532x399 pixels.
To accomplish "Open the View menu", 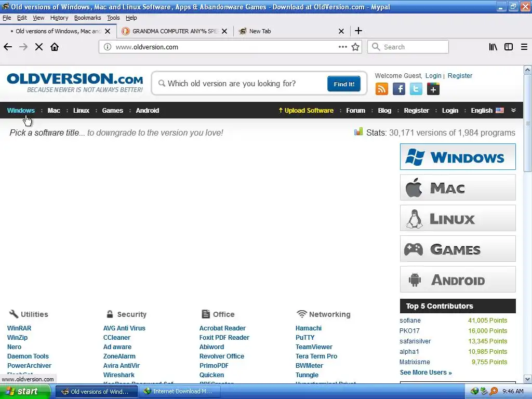I will 38,18.
